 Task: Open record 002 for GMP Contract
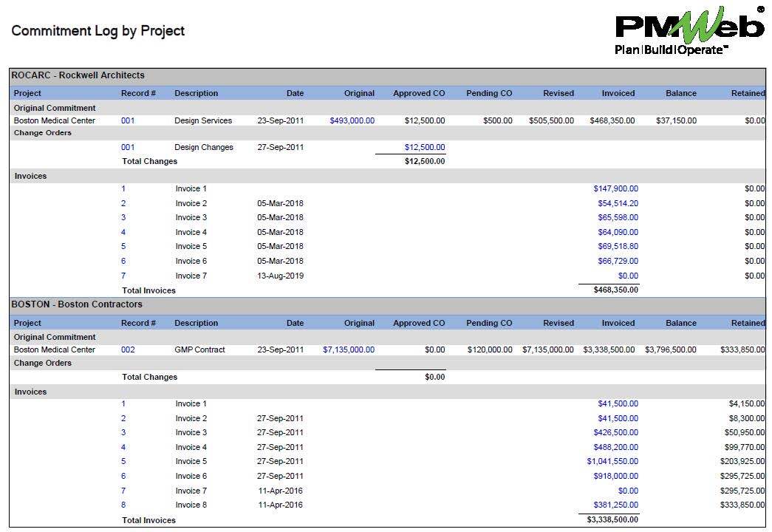click(128, 349)
